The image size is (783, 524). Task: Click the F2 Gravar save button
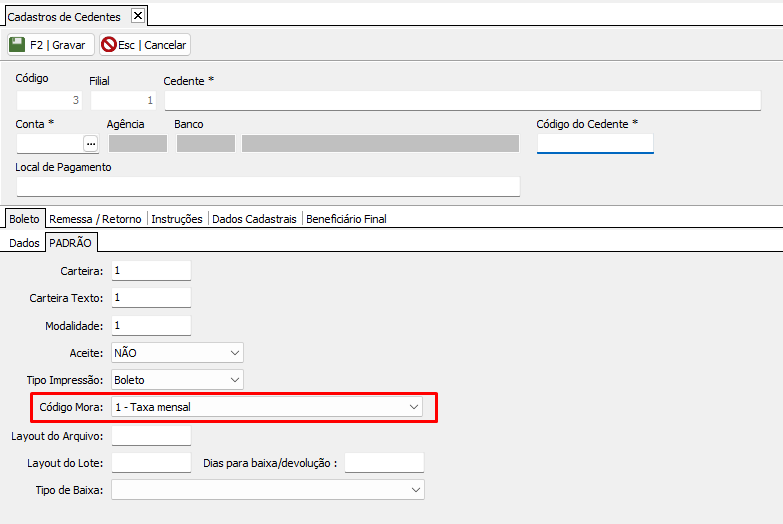click(49, 45)
